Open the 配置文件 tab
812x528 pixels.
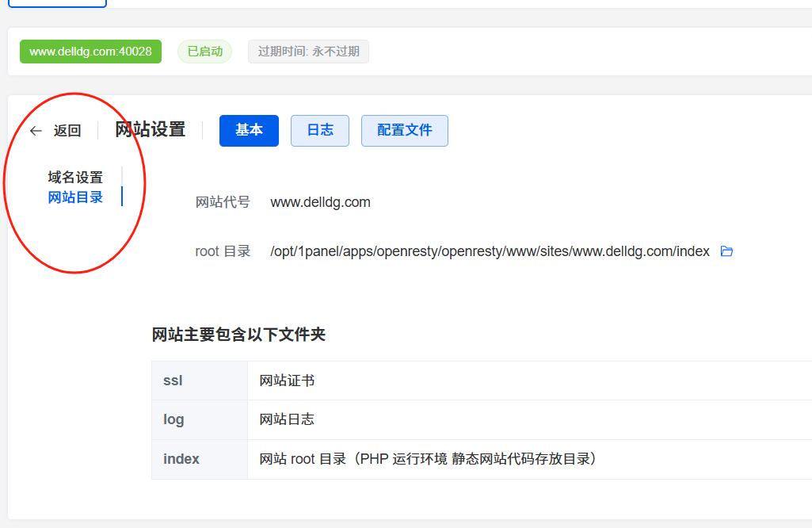(405, 131)
